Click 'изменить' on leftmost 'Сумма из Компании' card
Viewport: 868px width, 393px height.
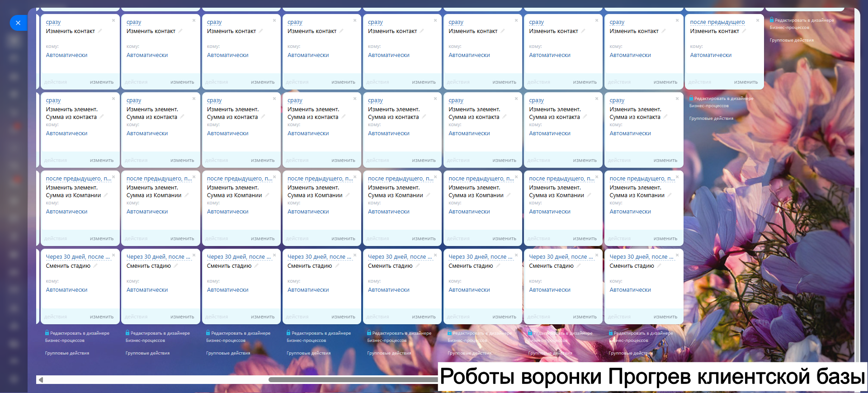pyautogui.click(x=102, y=239)
